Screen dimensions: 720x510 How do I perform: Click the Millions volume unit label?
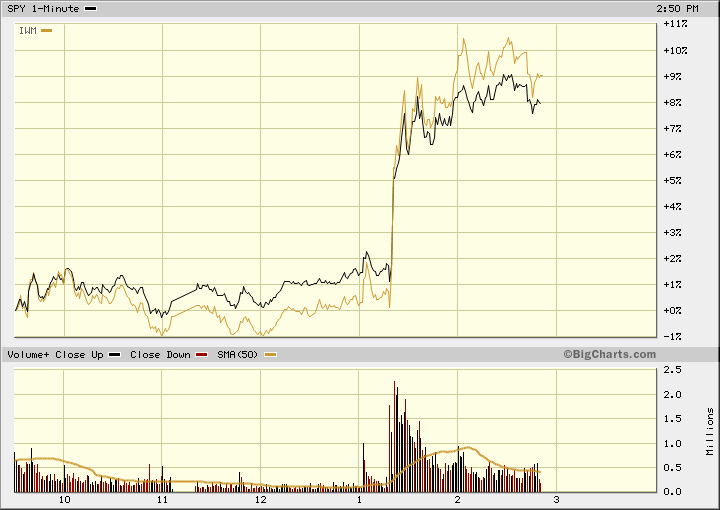pos(709,431)
